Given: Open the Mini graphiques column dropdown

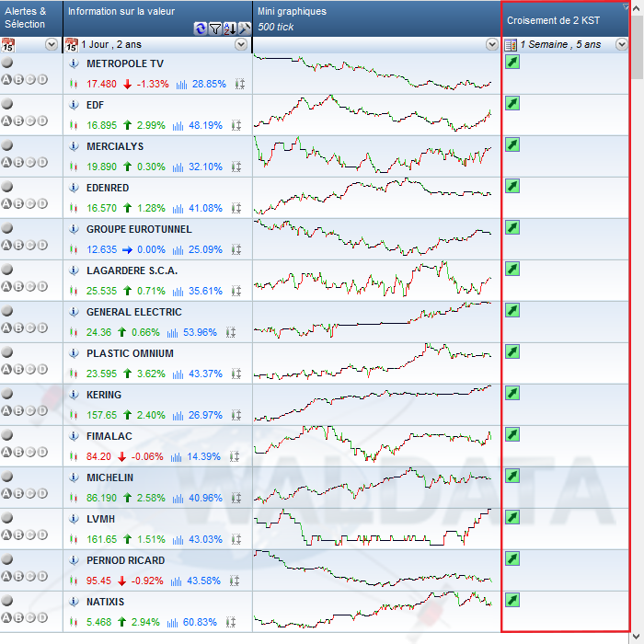Looking at the screenshot, I should point(492,44).
